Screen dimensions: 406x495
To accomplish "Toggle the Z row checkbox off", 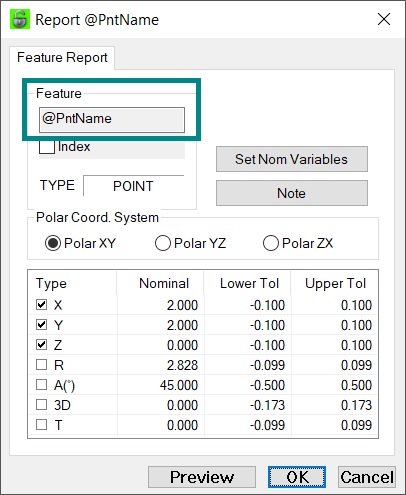I will click(x=41, y=344).
